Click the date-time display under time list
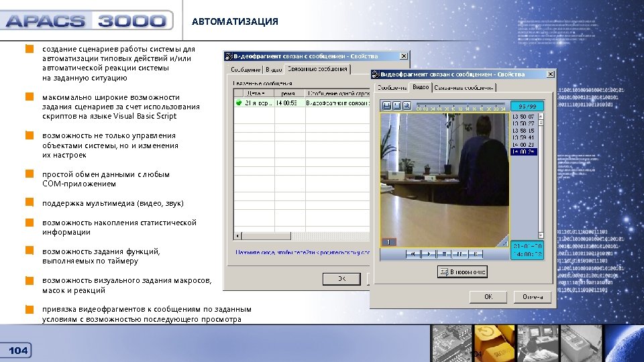 (527, 250)
